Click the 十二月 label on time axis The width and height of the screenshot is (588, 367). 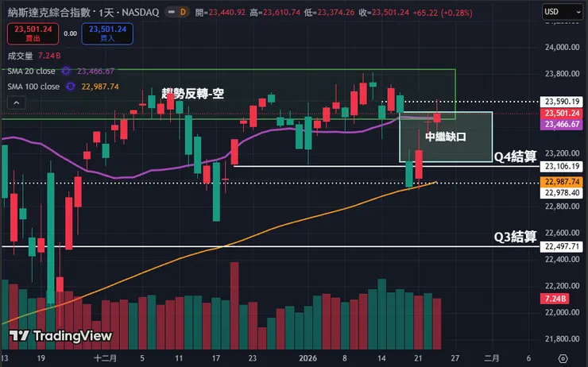click(x=105, y=358)
